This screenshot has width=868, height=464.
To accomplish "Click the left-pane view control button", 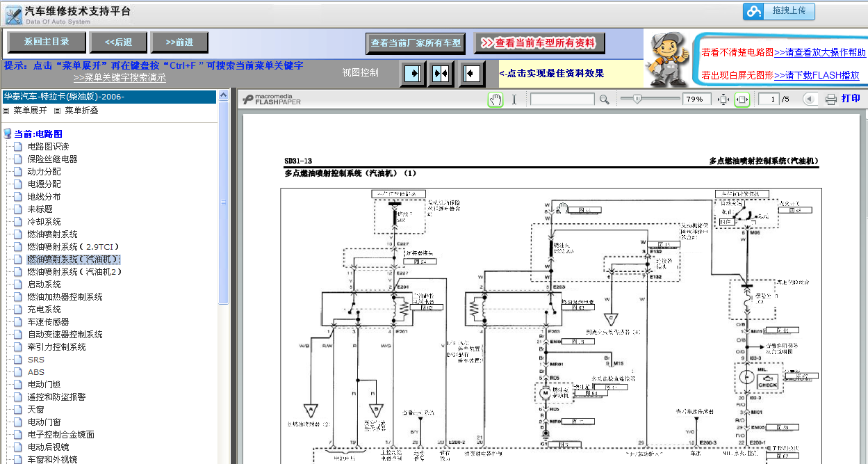I will [x=413, y=73].
